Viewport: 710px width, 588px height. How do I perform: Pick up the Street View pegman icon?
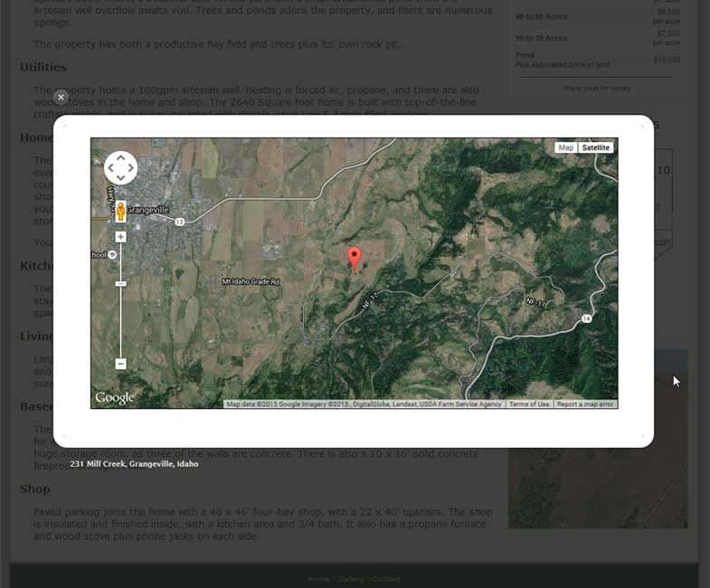(x=120, y=212)
